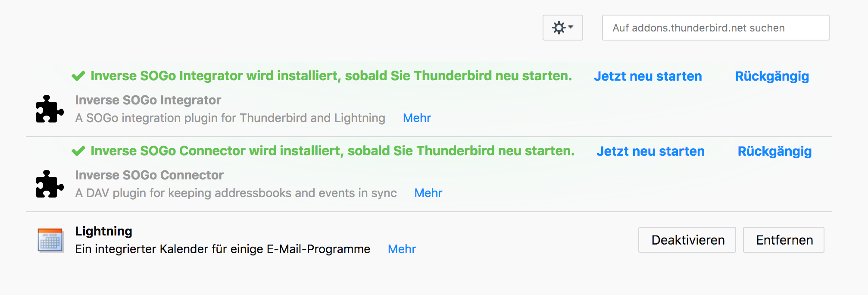Open the gear tools dropdown menu
The height and width of the screenshot is (295, 868).
click(562, 28)
